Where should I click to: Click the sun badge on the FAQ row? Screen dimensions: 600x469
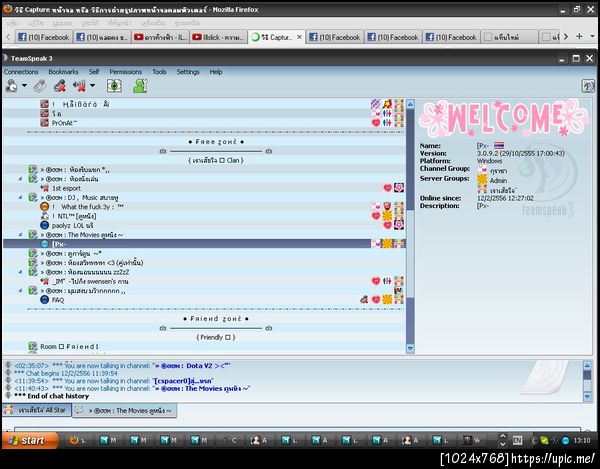387,300
